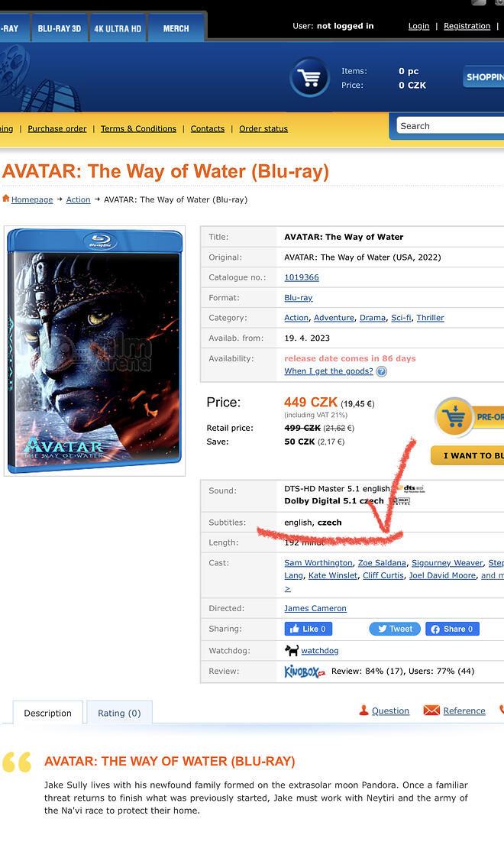Share on Facebook using the Share button
504x848 pixels.
(x=452, y=629)
